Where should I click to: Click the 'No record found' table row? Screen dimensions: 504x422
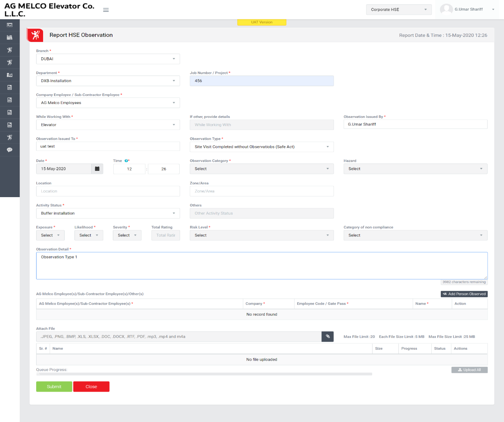(x=262, y=314)
